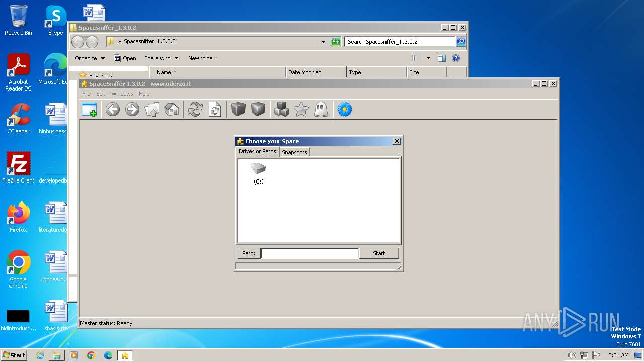Sort by Size column header in Explorer
644x362 pixels.
(x=427, y=72)
